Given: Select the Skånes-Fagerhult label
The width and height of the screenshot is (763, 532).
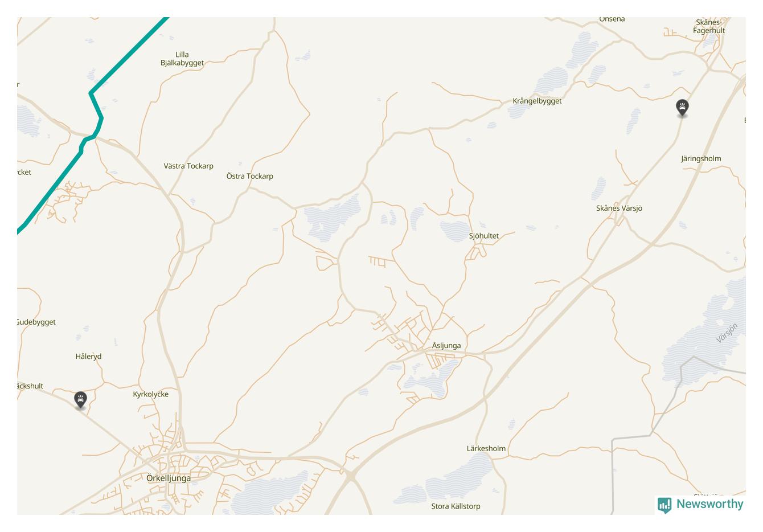Looking at the screenshot, I should coord(709,26).
